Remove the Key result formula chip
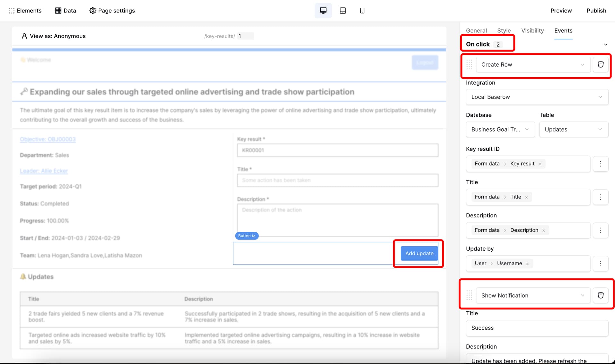 pyautogui.click(x=540, y=164)
